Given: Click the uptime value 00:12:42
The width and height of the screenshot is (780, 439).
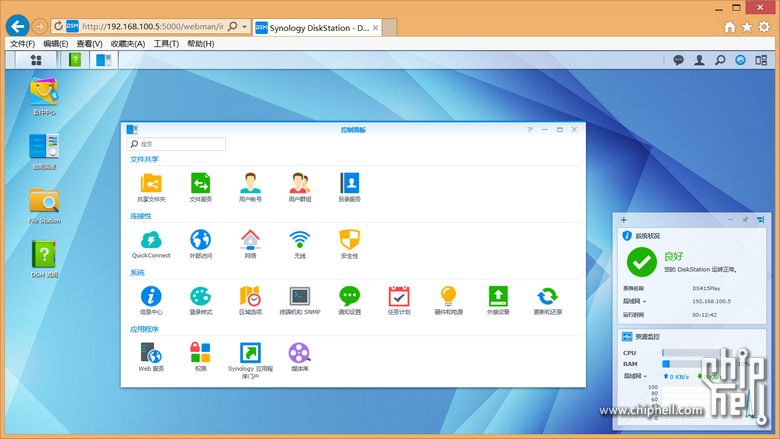Looking at the screenshot, I should coord(704,315).
